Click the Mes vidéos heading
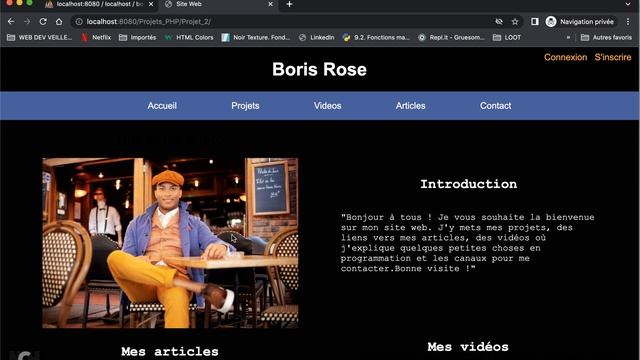This screenshot has width=640, height=360. click(468, 347)
